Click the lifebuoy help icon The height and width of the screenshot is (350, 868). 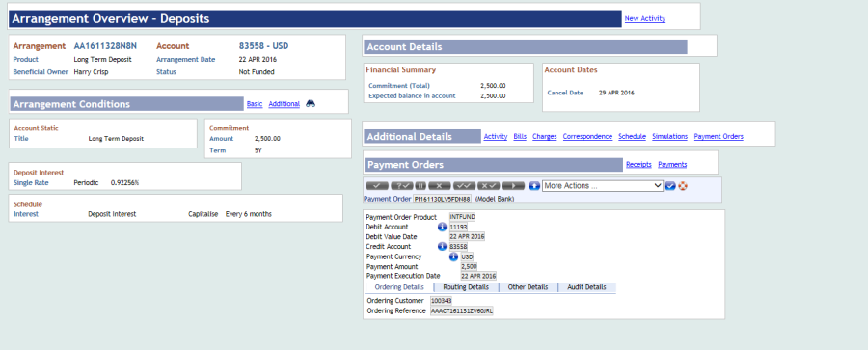[x=683, y=185]
